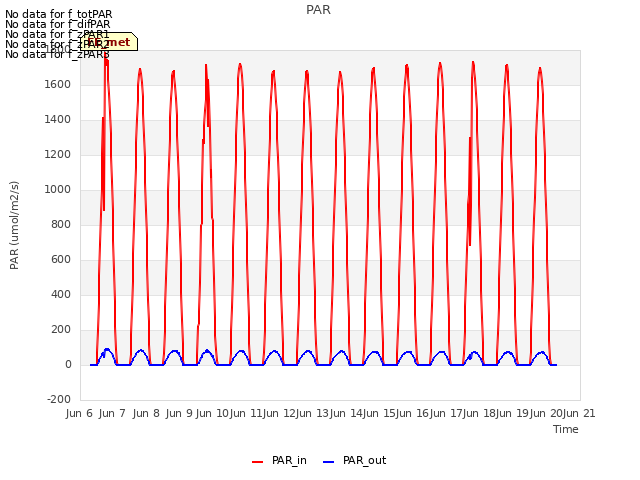Viewport: 640px width, 480px height.
Task: Click the 1000 y-axis tick label
Action: (58, 189)
